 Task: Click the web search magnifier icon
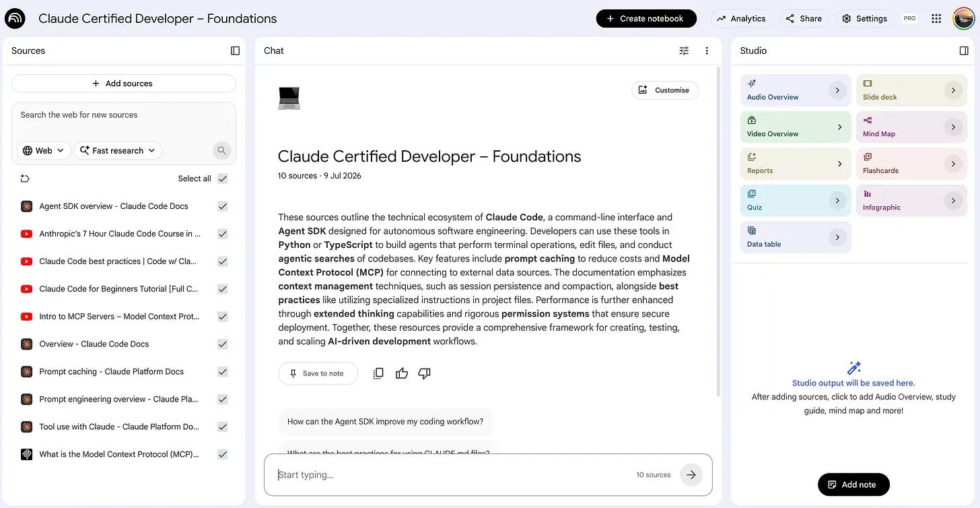[221, 150]
